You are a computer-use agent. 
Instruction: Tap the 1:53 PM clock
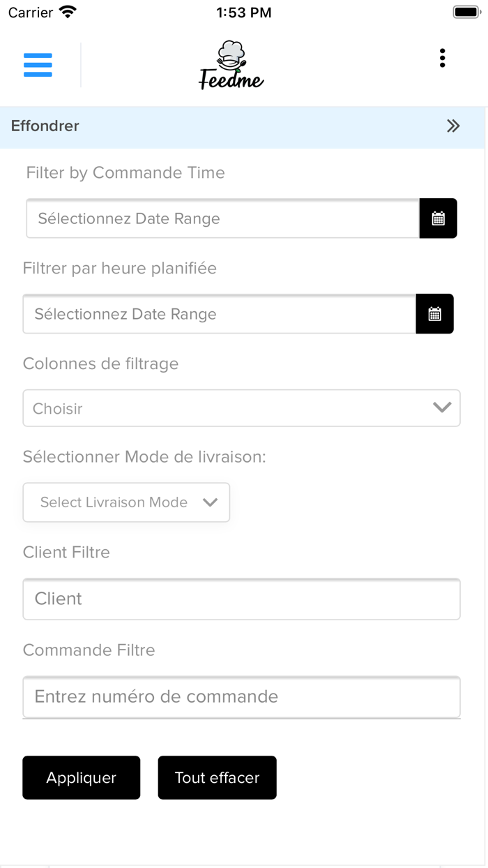pos(244,13)
